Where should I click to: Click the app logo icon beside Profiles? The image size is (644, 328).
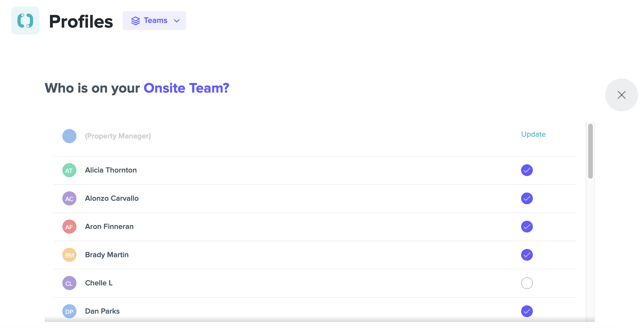point(25,21)
